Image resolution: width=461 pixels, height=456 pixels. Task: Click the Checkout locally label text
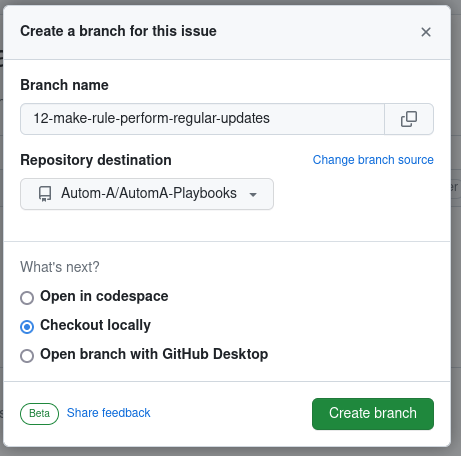(x=95, y=325)
